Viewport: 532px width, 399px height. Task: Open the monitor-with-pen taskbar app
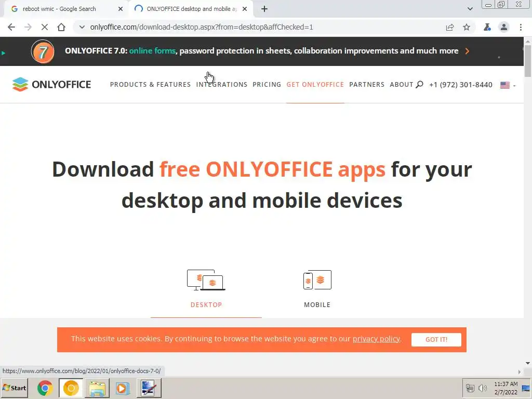coord(149,388)
